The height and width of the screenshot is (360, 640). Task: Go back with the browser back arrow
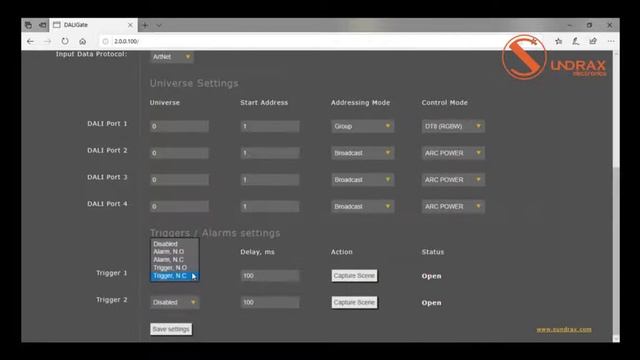tap(30, 41)
